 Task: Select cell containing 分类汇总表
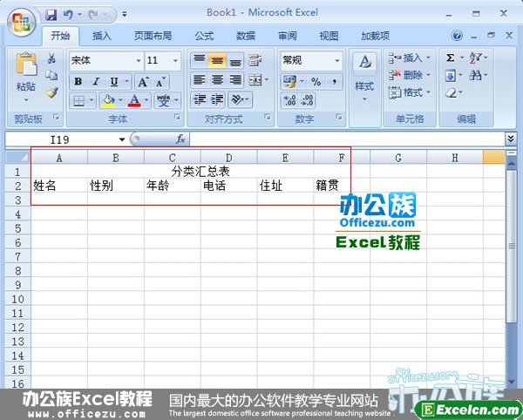(200, 172)
